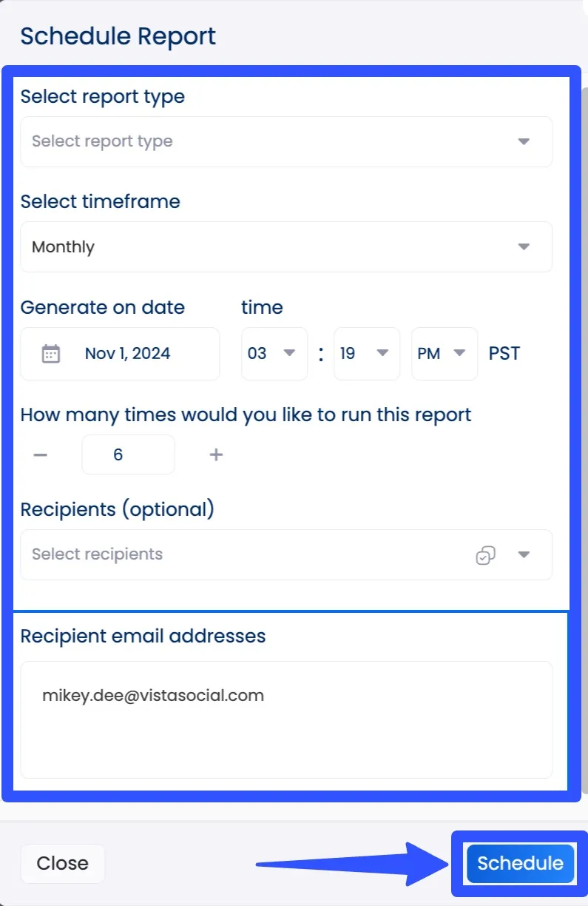Image resolution: width=588 pixels, height=906 pixels.
Task: Expand the Select recipients dropdown arrow
Action: [524, 555]
